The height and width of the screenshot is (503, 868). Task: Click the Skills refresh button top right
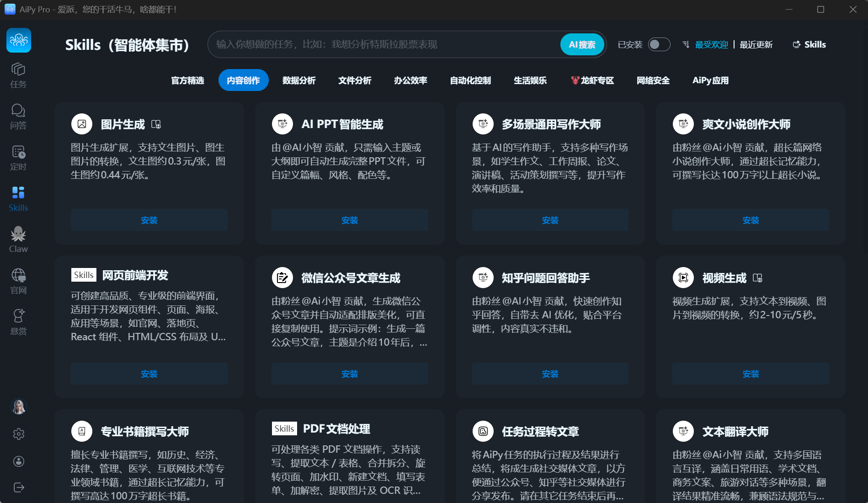click(x=809, y=44)
